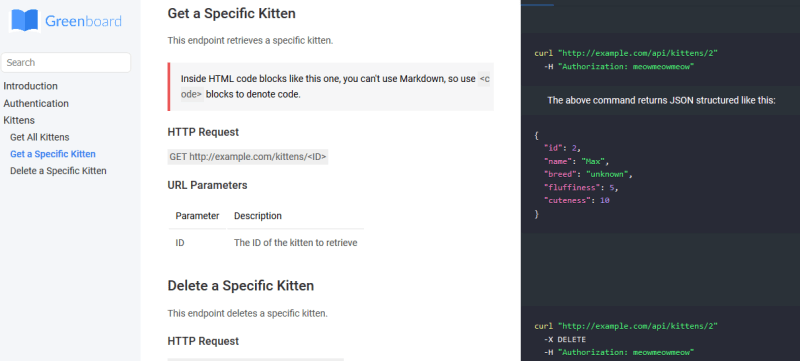800x361 pixels.
Task: Open Get All Kittens sidebar entry
Action: click(40, 137)
